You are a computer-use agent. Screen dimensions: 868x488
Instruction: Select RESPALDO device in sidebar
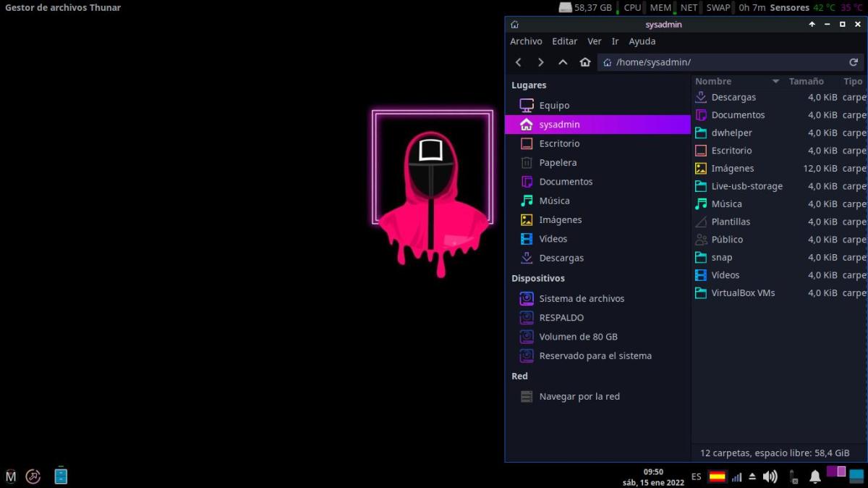coord(561,318)
